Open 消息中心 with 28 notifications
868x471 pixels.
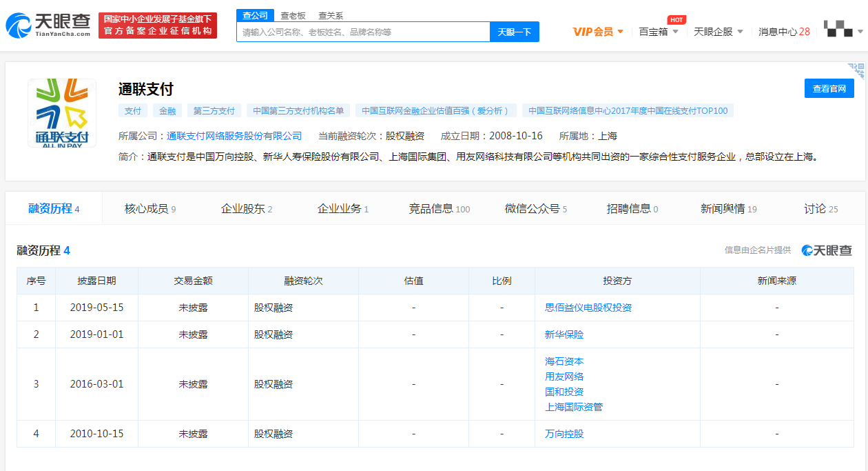pos(784,32)
